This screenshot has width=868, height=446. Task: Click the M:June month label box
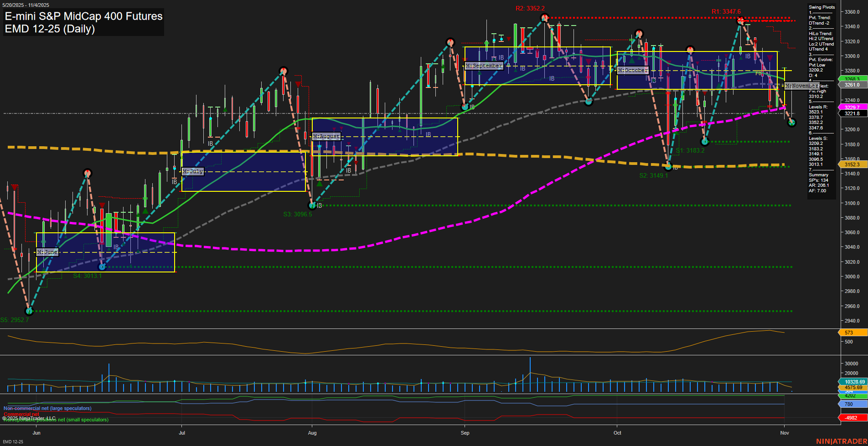pos(47,251)
